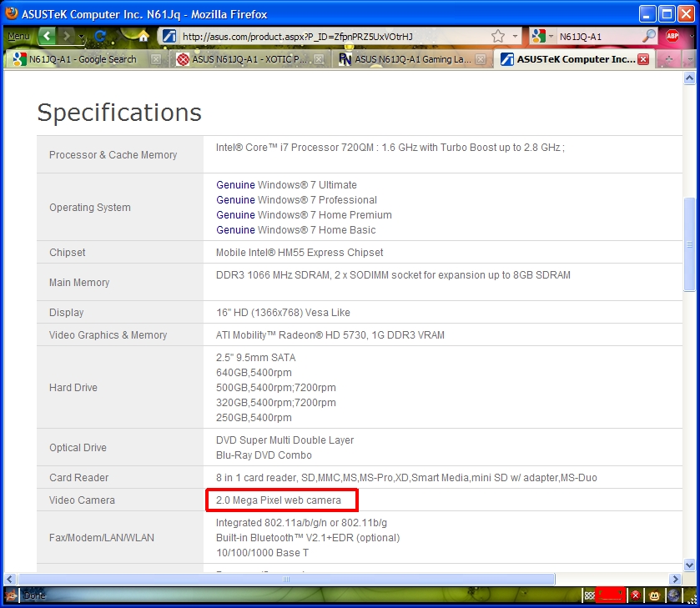
Task: Open the Adblock Plus ABP icon
Action: coord(672,36)
